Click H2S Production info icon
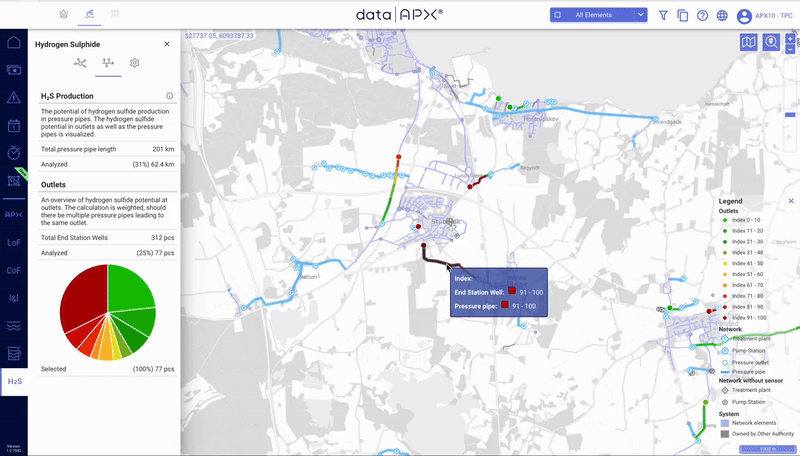Screen dimensions: 800x456 pos(169,96)
